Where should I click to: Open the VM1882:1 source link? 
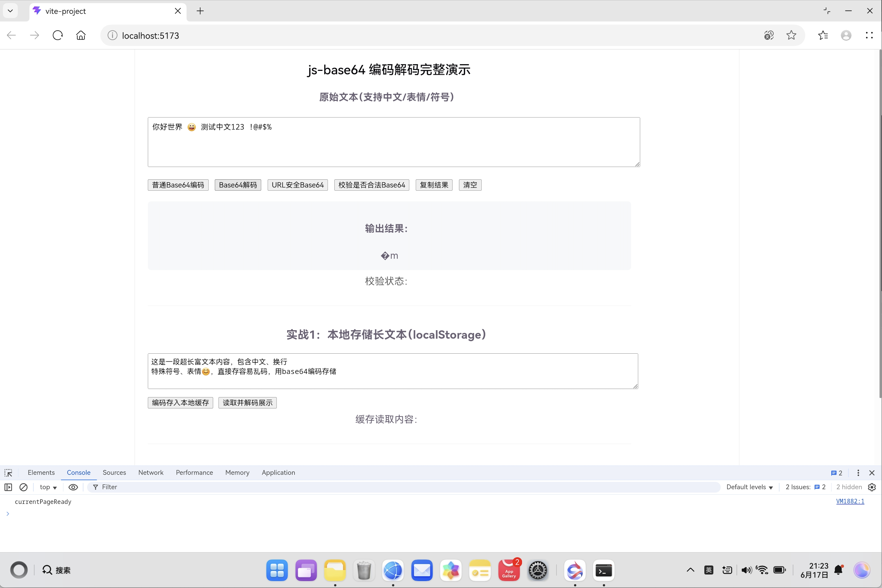pyautogui.click(x=850, y=501)
